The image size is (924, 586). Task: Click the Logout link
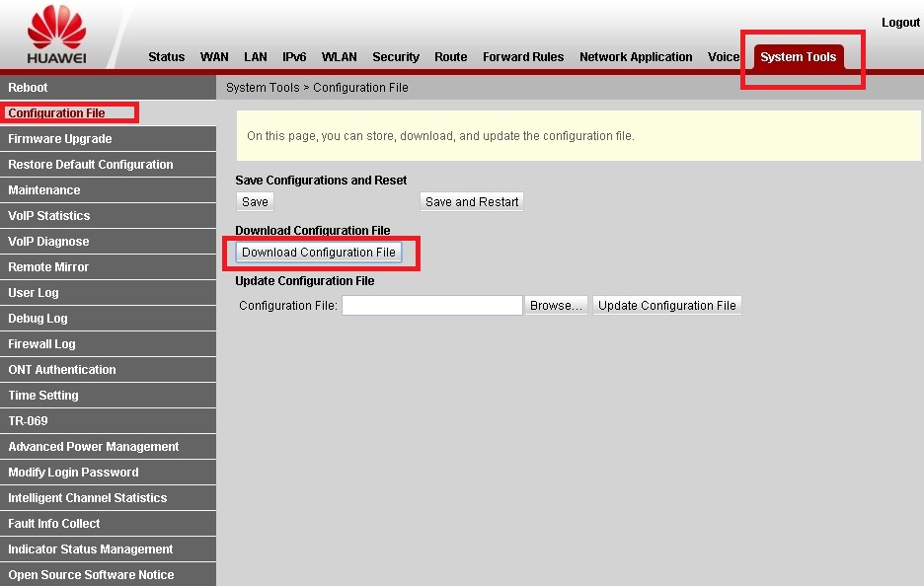pos(899,23)
